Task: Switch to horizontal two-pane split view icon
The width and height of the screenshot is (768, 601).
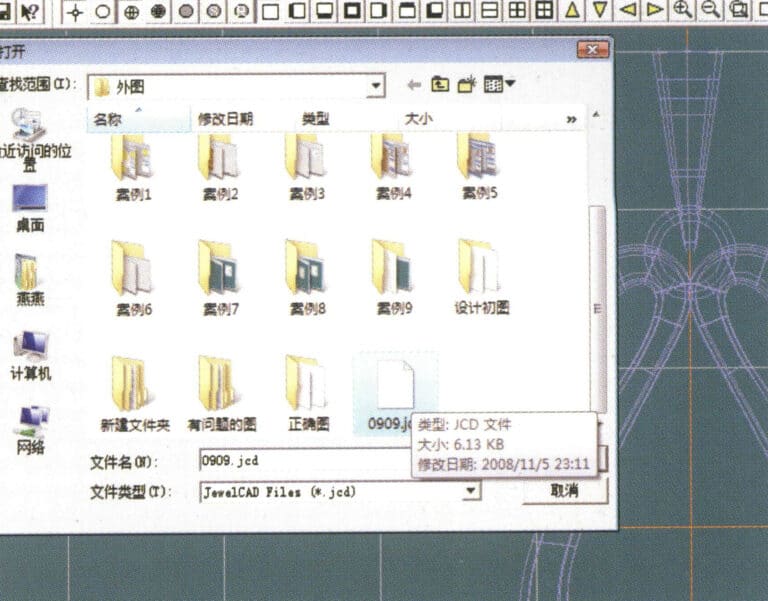Action: (489, 10)
